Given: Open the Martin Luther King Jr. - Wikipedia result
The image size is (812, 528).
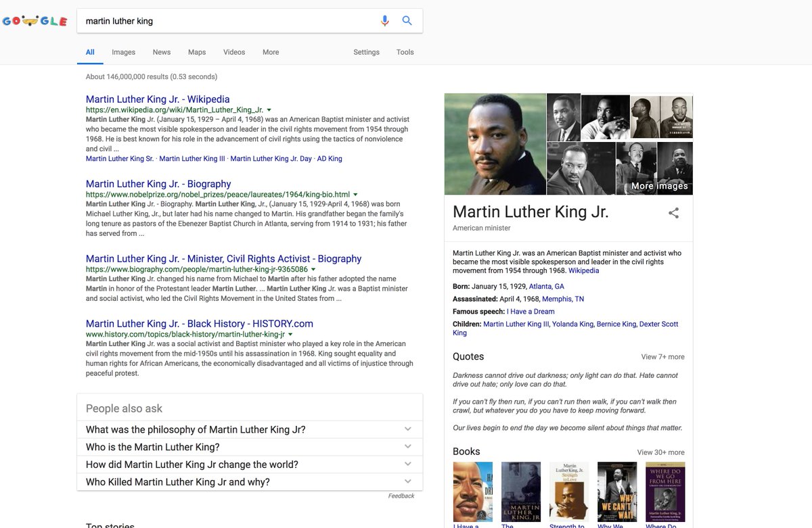Looking at the screenshot, I should tap(158, 99).
